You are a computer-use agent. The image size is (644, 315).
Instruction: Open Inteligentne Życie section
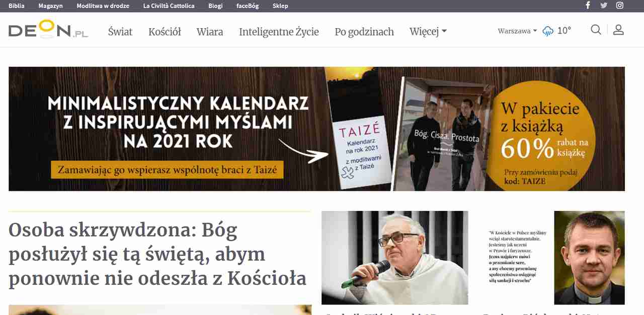[x=279, y=32]
